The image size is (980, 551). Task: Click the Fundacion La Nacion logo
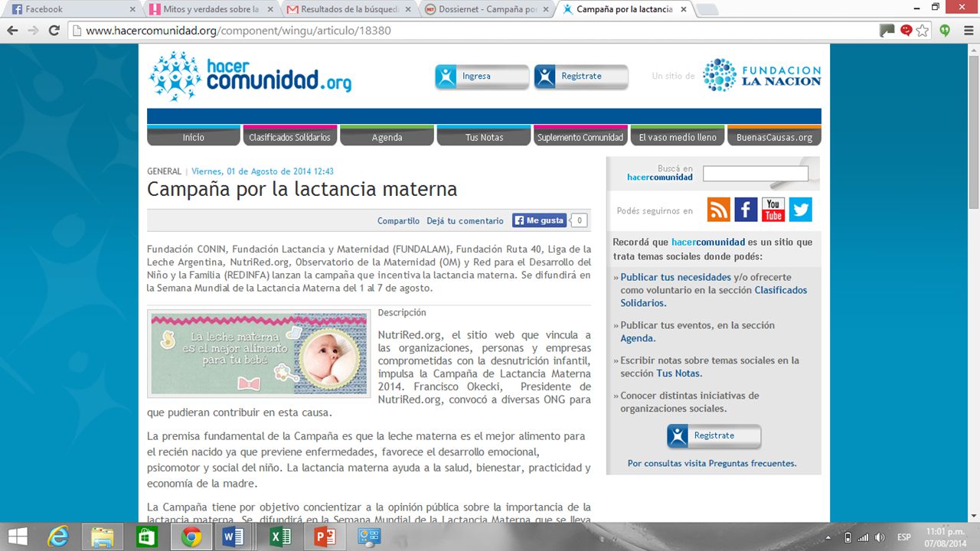pos(762,75)
